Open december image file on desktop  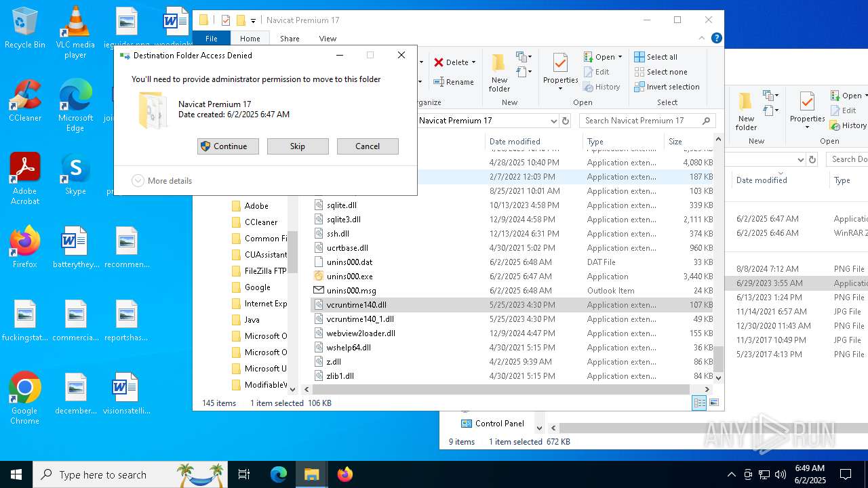coord(75,393)
